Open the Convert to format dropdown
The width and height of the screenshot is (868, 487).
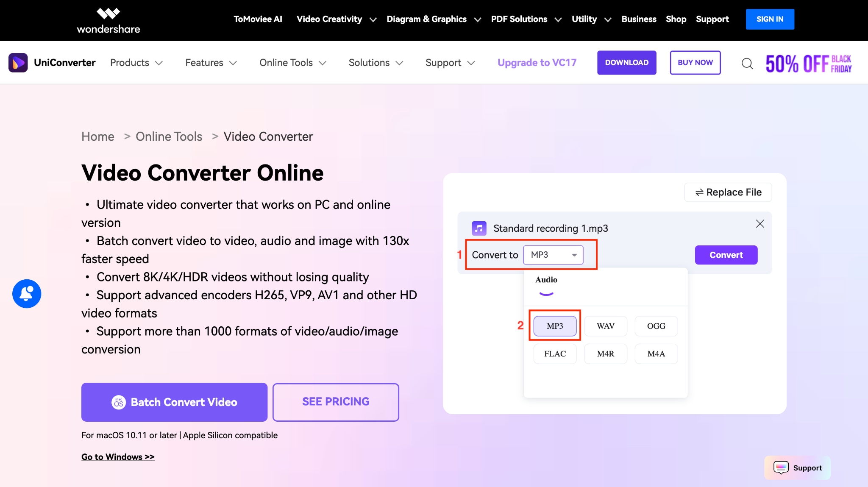click(553, 255)
